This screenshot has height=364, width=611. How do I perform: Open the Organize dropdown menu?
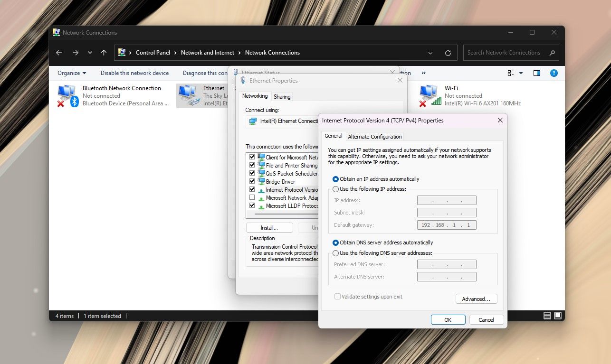[71, 73]
